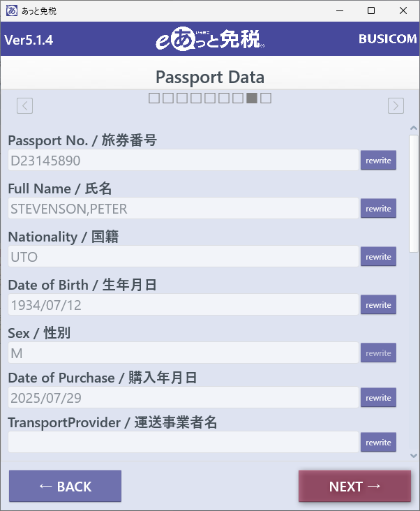
Task: Select the last step indicator square
Action: pos(266,98)
